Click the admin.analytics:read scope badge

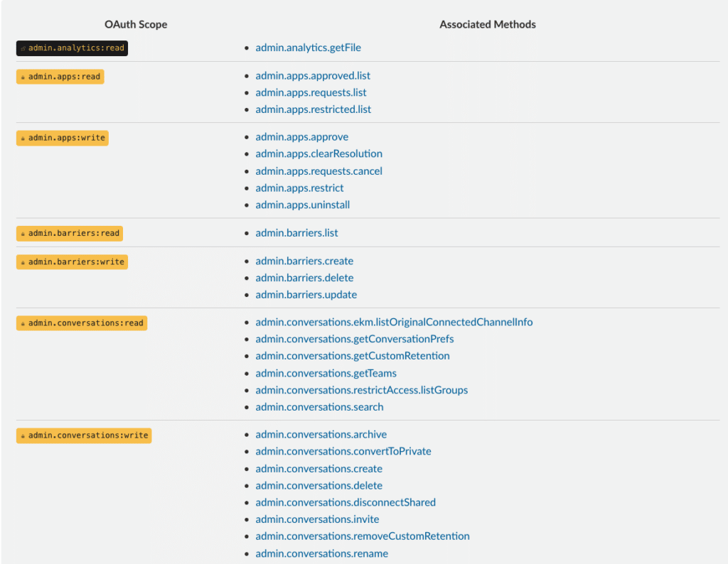click(x=72, y=48)
